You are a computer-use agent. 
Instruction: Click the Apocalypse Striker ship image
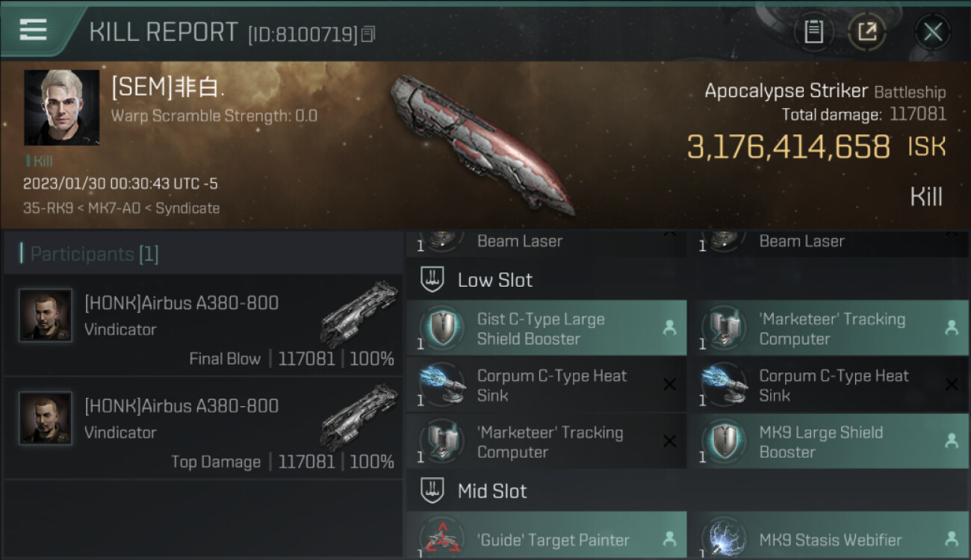(482, 142)
